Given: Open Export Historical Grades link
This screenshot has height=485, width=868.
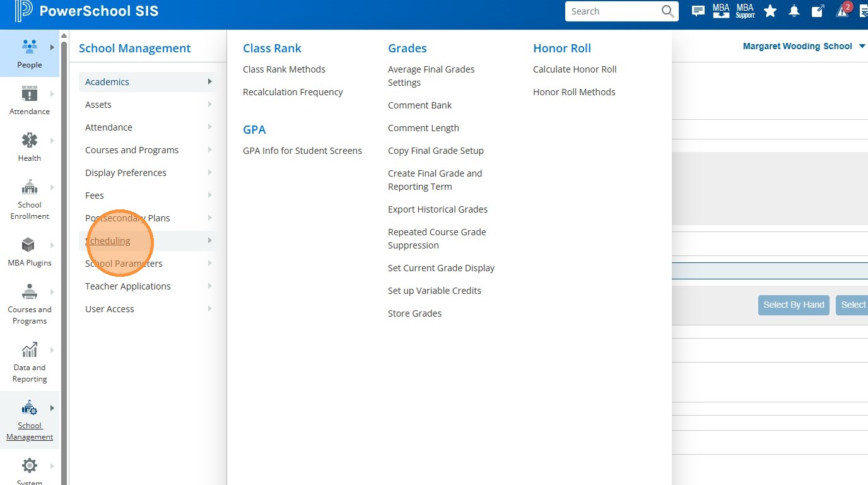Looking at the screenshot, I should [438, 209].
